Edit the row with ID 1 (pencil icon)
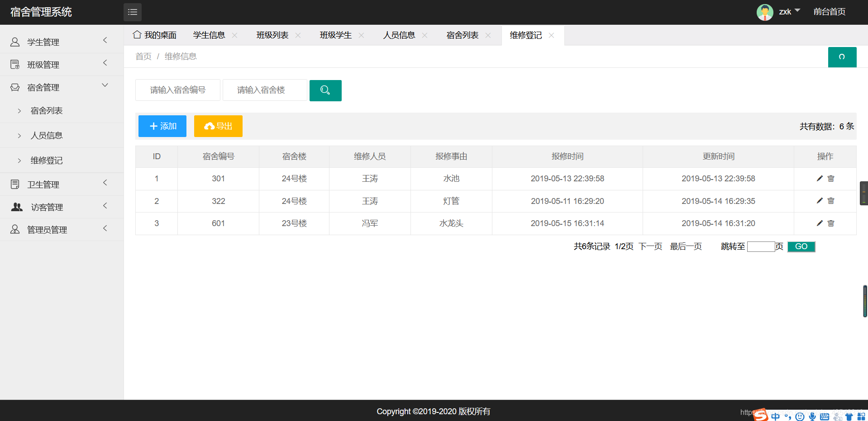868x421 pixels. [x=820, y=179]
